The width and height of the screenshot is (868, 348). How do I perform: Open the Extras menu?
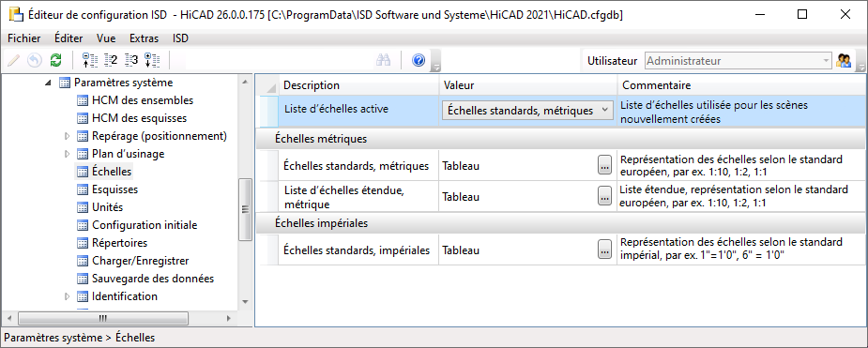point(144,38)
